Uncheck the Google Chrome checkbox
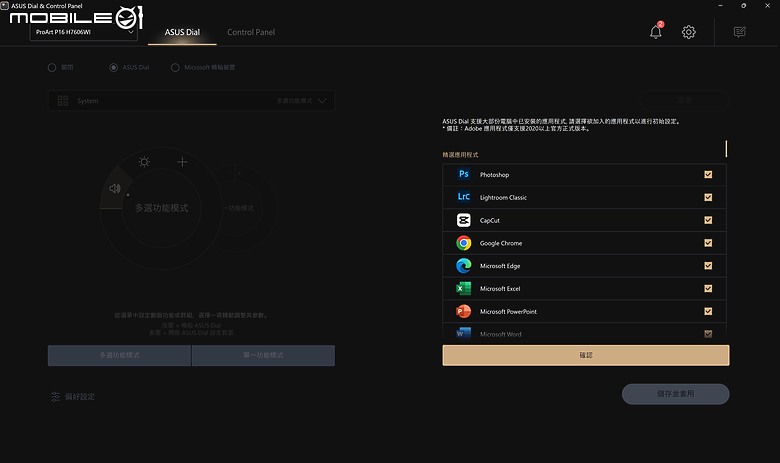Screen dimensions: 780x463 pos(708,243)
